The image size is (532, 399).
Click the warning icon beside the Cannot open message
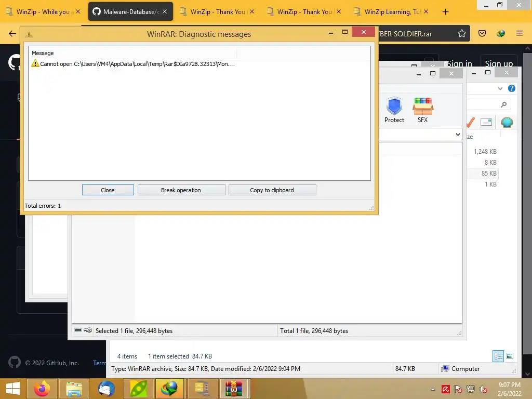coord(35,63)
